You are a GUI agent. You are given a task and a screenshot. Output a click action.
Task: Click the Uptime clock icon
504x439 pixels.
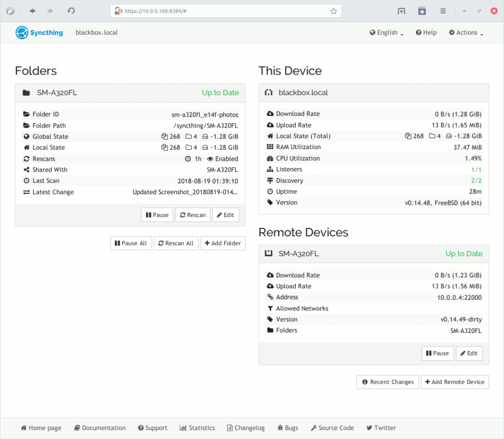point(270,191)
